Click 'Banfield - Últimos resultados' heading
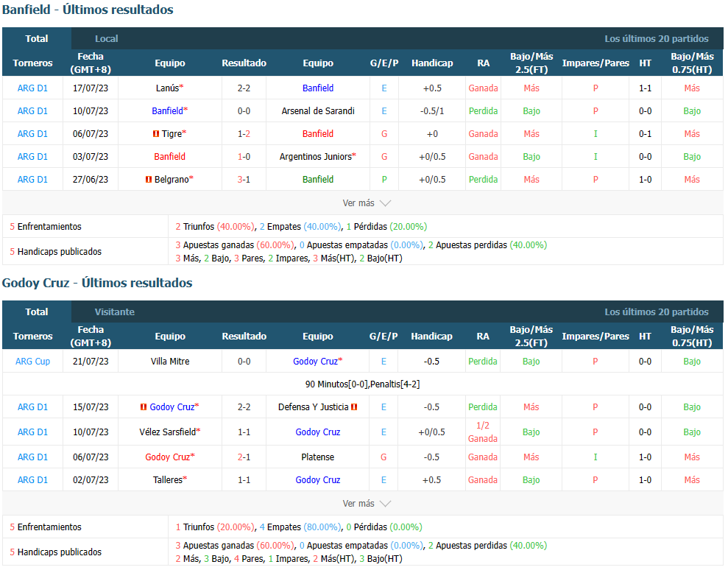This screenshot has height=570, width=728. click(x=88, y=10)
